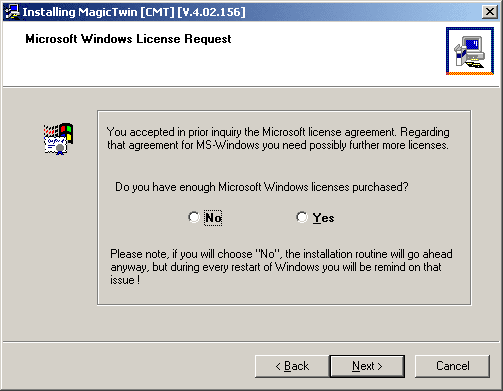Click the license agreement paragraph text

(278, 139)
